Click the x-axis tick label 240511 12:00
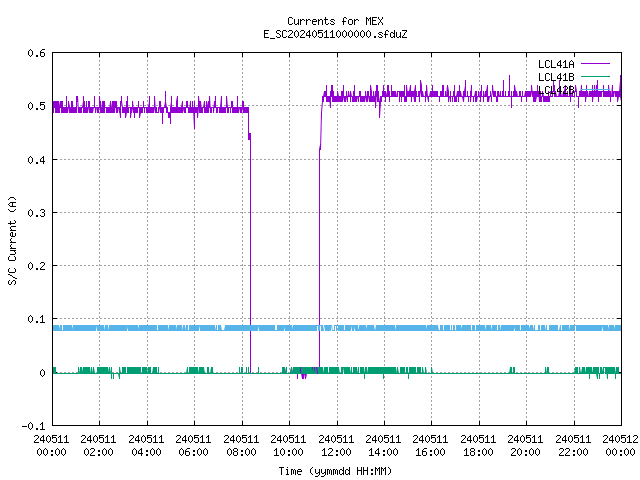The width and height of the screenshot is (640, 480). 336,445
